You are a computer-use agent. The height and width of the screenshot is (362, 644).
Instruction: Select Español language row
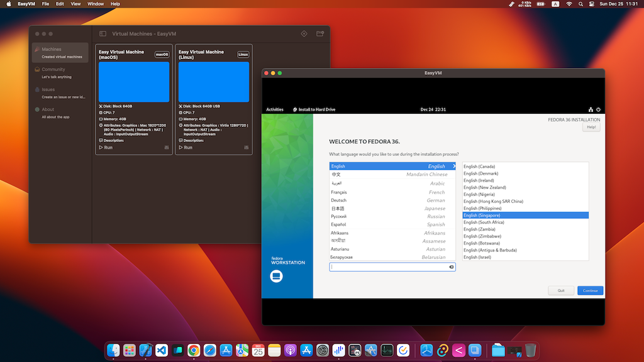coord(392,224)
